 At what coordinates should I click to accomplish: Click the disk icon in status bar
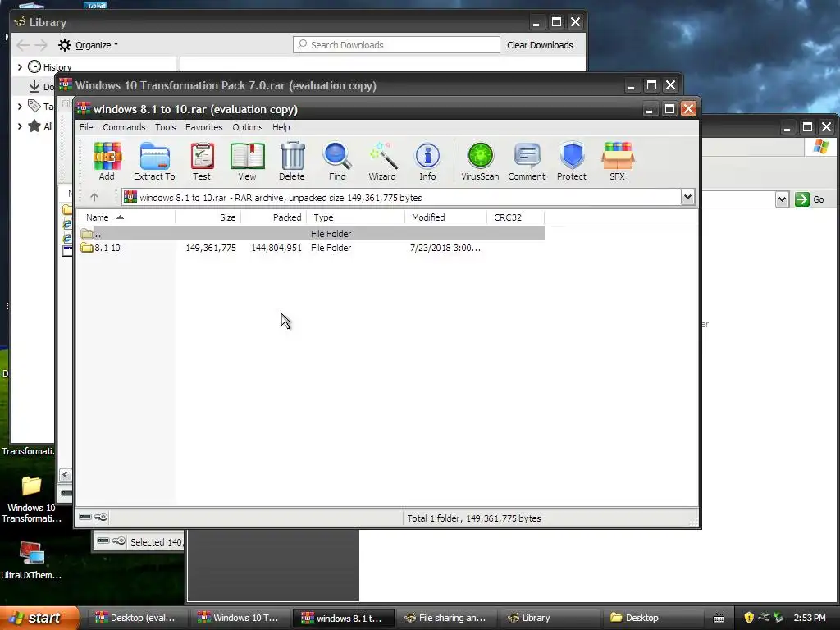point(85,517)
